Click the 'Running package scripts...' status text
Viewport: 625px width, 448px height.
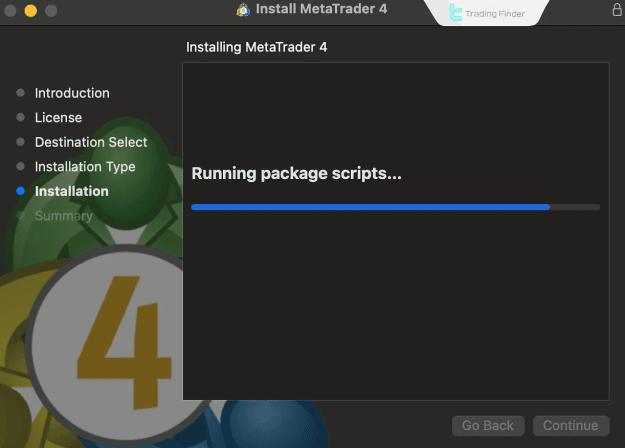coord(296,173)
